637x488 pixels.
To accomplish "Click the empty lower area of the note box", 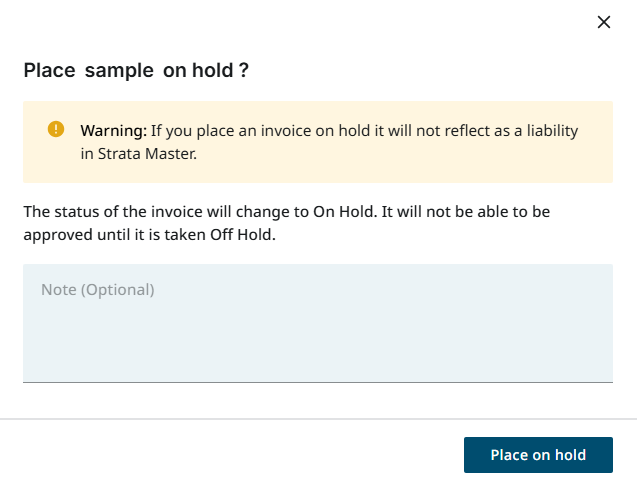I will pos(317,355).
